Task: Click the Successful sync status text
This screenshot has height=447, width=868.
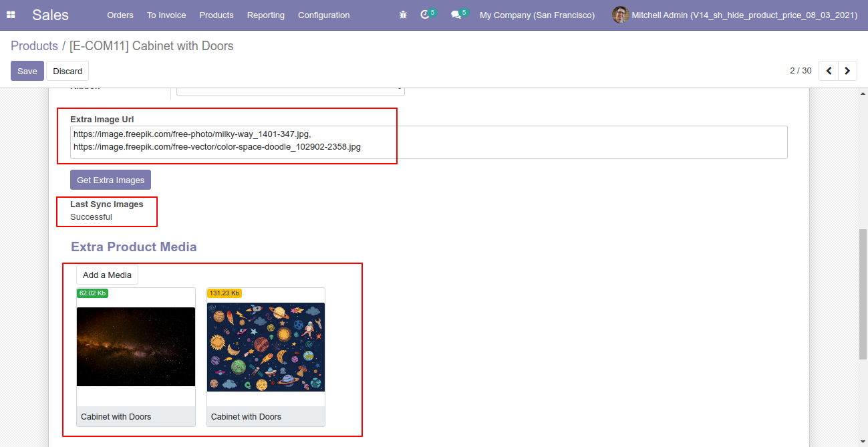Action: pos(91,217)
